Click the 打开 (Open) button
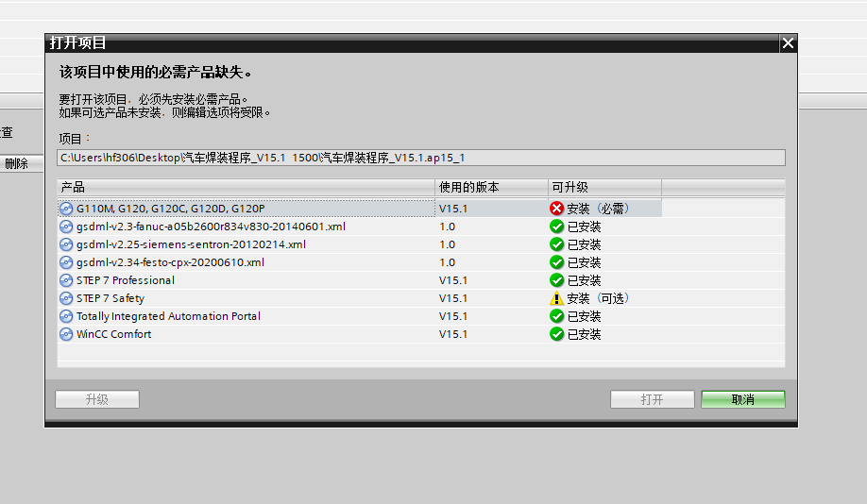The height and width of the screenshot is (504, 867). (652, 399)
